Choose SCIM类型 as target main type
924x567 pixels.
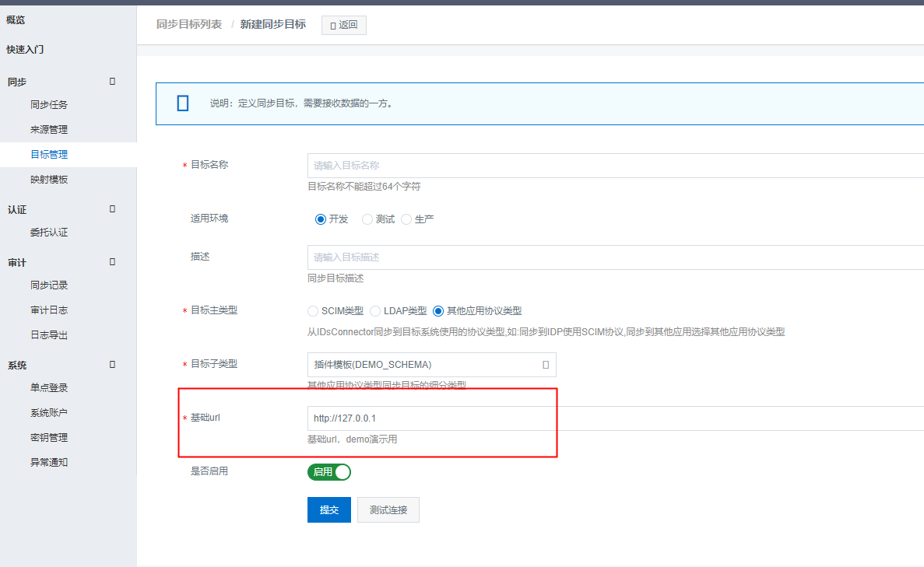click(314, 311)
